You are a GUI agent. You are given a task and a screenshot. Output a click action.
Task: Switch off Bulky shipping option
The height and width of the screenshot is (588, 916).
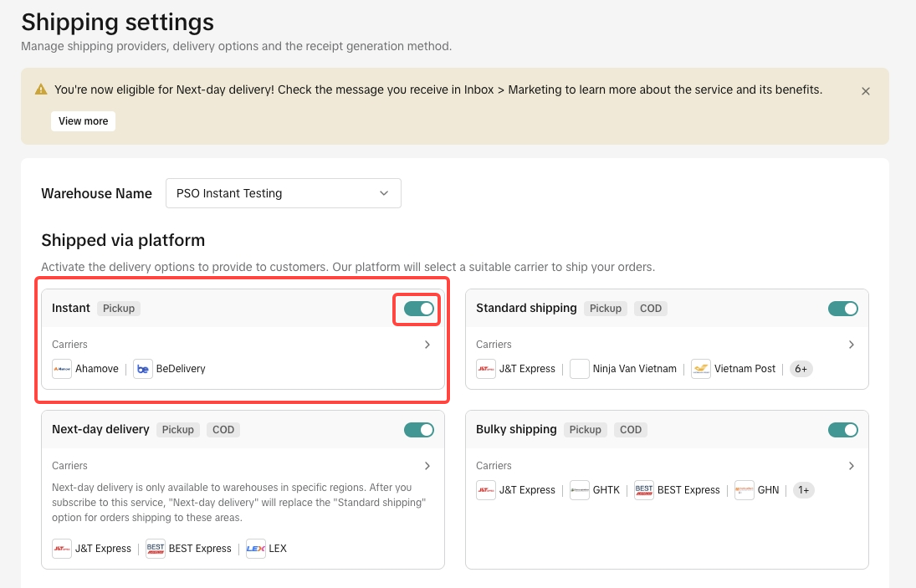(843, 430)
